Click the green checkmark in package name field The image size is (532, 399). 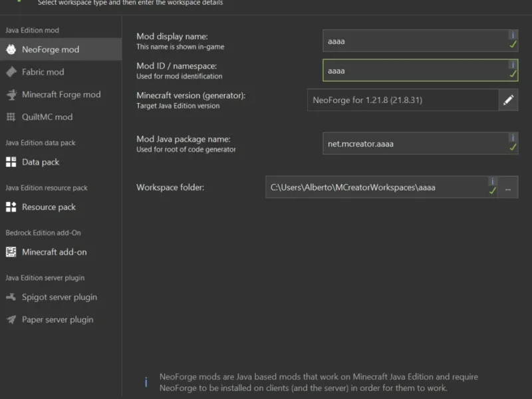(513, 147)
